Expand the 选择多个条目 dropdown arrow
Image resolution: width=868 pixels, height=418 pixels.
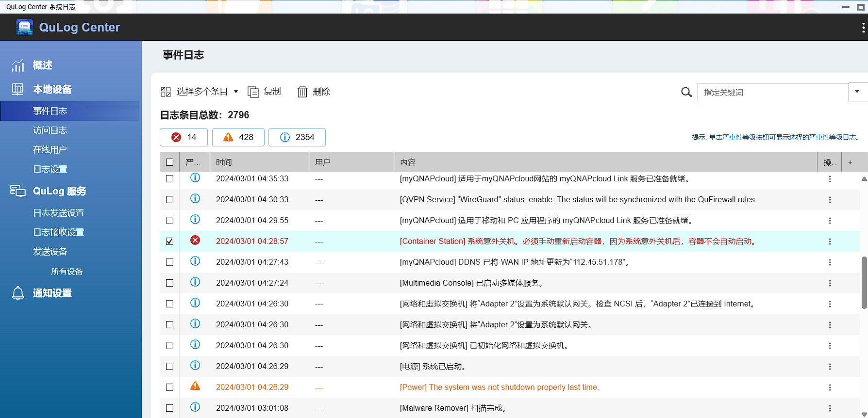click(236, 92)
